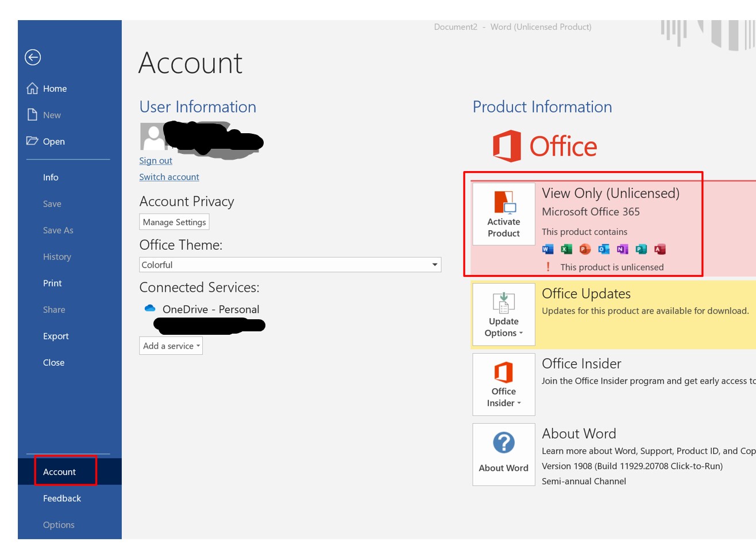Click the back arrow circle icon
Viewport: 756px width, 557px height.
tap(33, 57)
